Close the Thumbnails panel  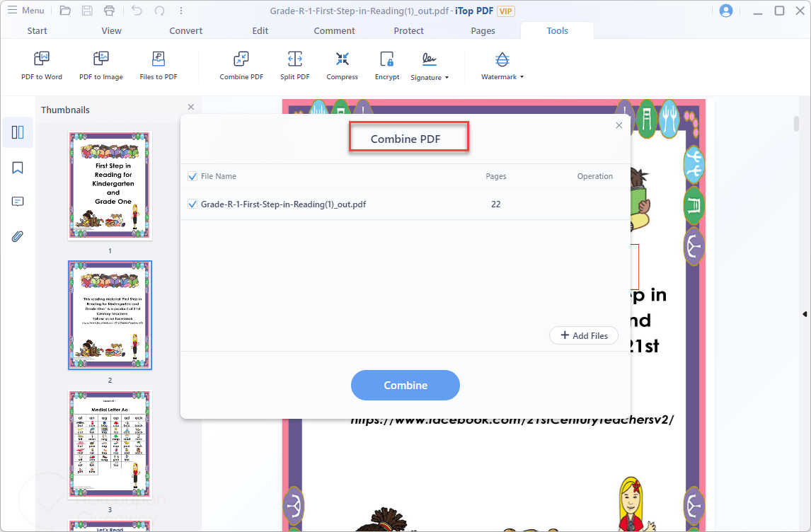[191, 107]
